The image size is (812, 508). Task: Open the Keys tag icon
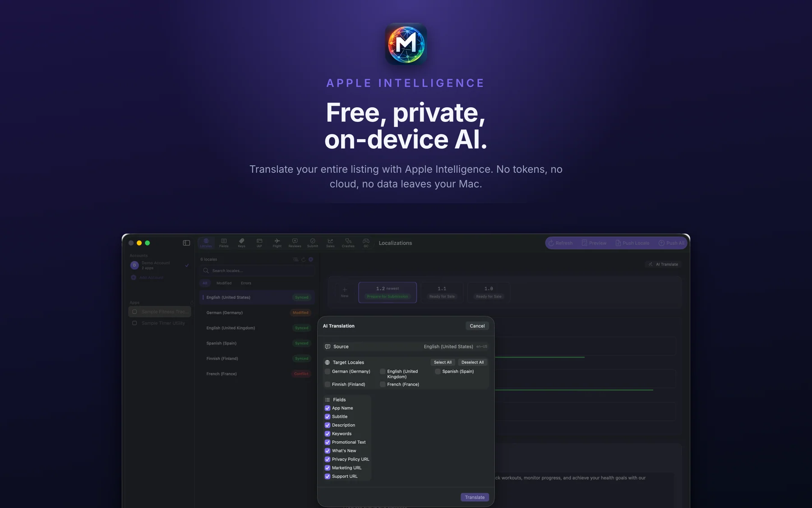tap(242, 243)
